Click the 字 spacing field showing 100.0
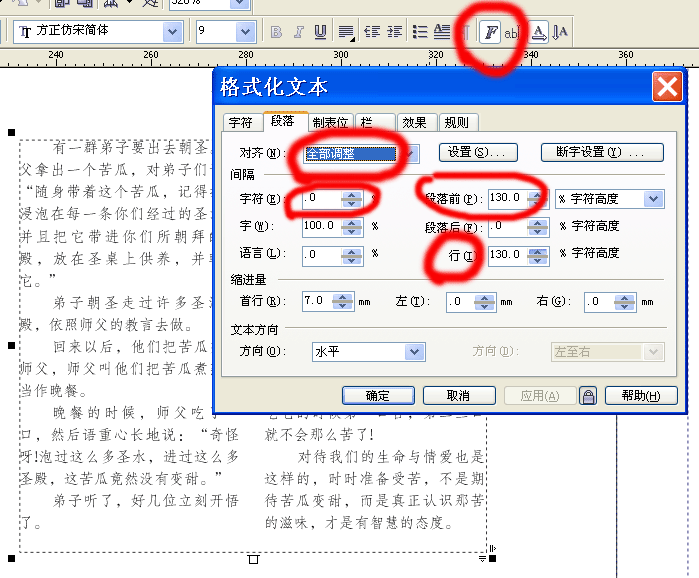The height and width of the screenshot is (578, 699). (322, 227)
